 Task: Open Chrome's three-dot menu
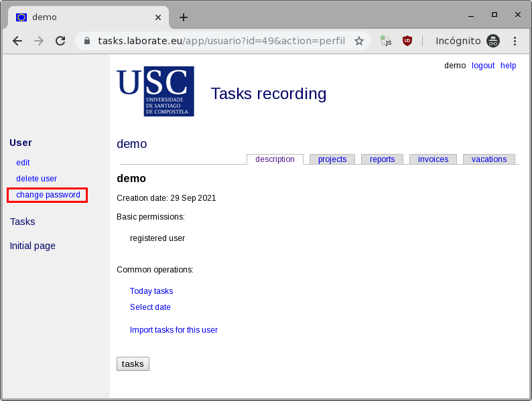point(515,41)
